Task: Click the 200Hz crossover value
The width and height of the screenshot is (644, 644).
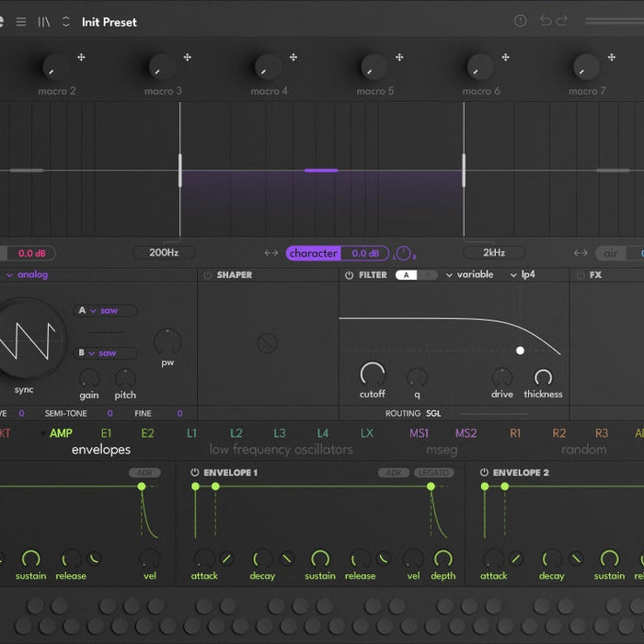Action: coord(164,253)
